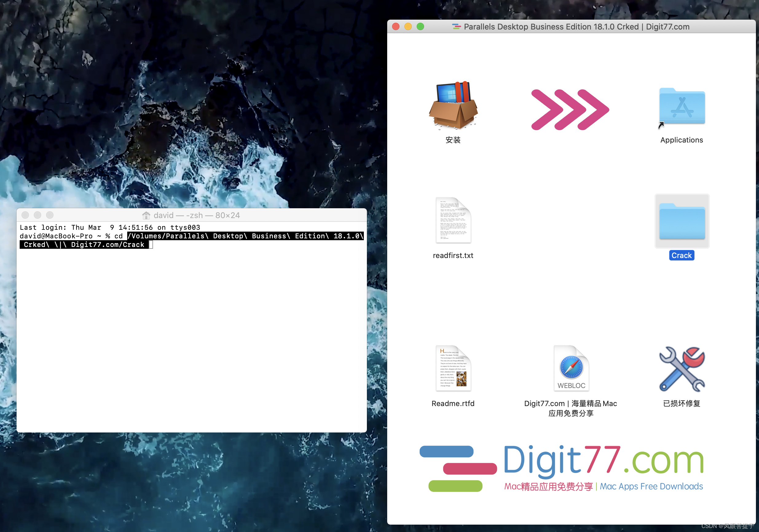Click the Digit77.com 海量精品 Mac label

click(571, 409)
